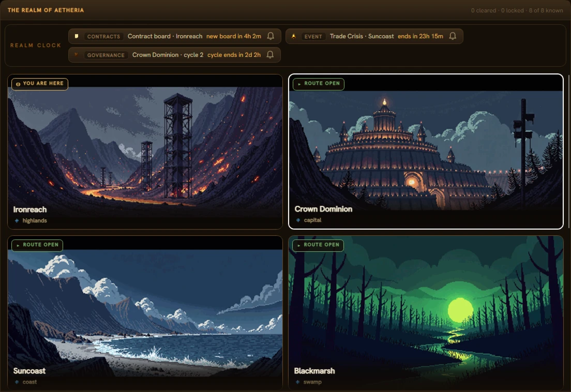Click the "highlands" tag text
Screen dimensions: 571x392
click(35, 221)
